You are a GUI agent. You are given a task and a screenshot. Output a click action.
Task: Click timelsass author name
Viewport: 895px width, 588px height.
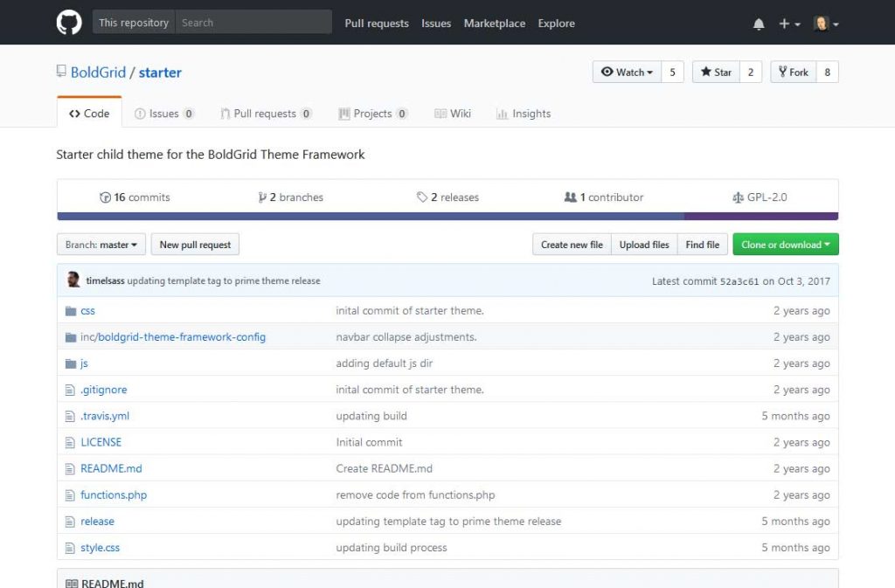(x=105, y=280)
